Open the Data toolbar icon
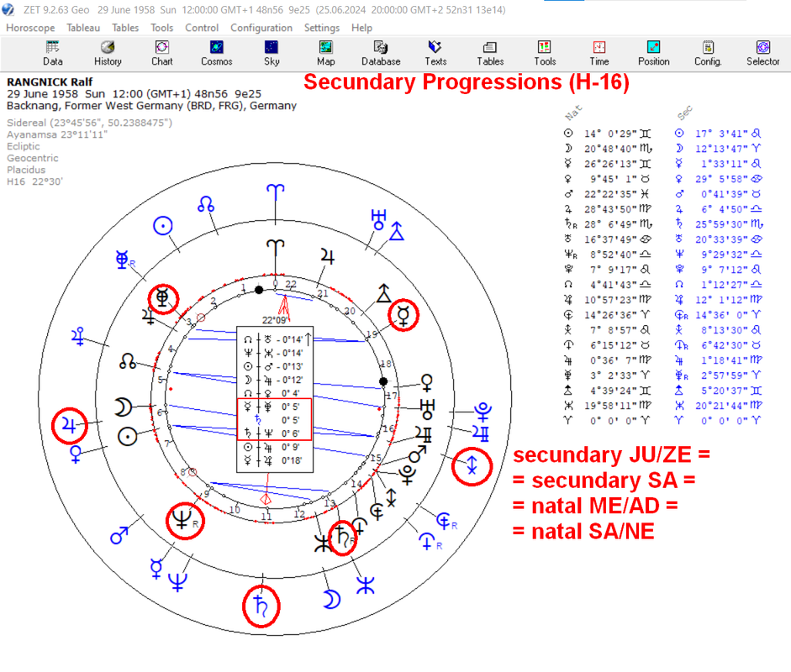This screenshot has height=672, width=791. tap(52, 53)
